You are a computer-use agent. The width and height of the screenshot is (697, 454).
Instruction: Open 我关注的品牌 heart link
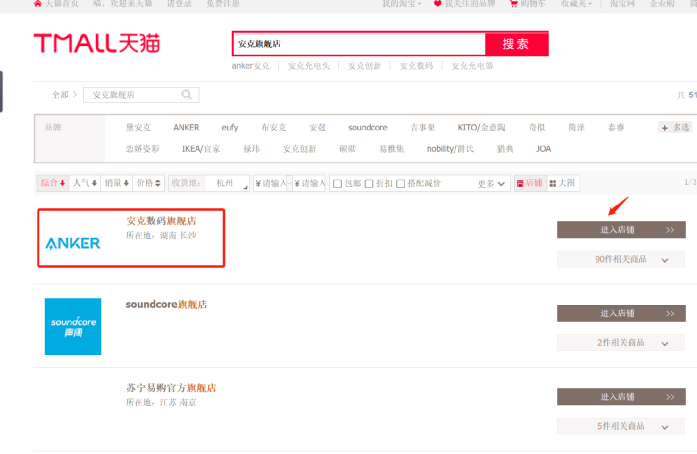465,4
